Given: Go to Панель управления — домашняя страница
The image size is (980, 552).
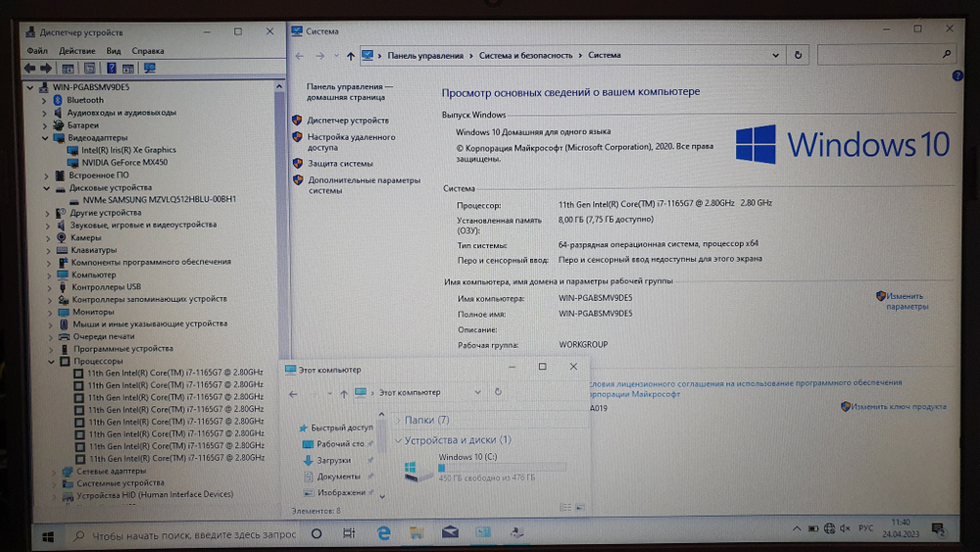Looking at the screenshot, I should (350, 92).
